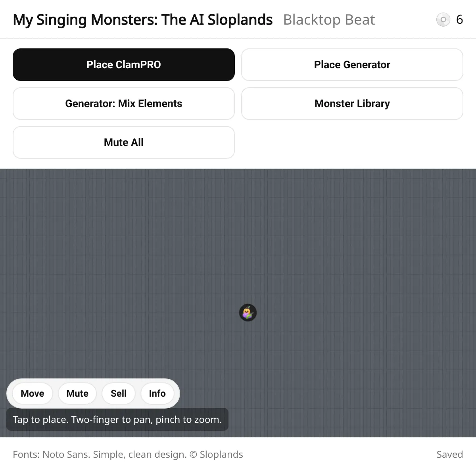The image size is (476, 476).
Task: Click the My Singing Monsters title
Action: pos(143,20)
